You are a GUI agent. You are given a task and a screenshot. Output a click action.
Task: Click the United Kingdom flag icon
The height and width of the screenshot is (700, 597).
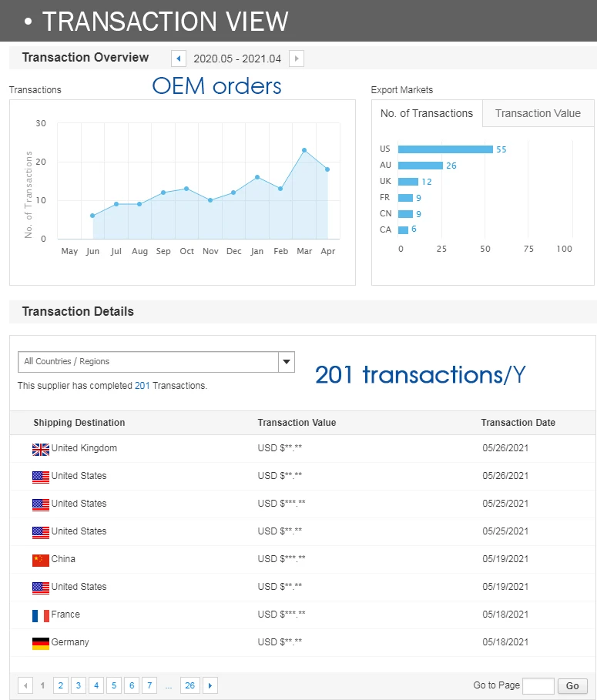(x=41, y=449)
